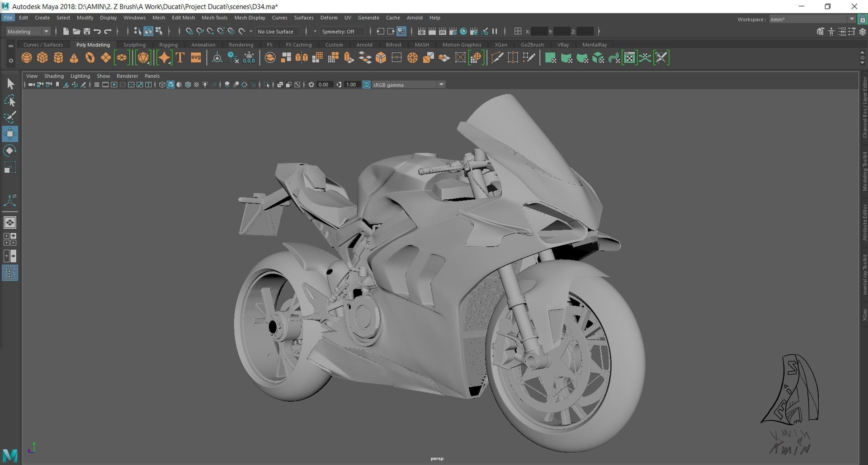Click the SVG import shelf icon
The image size is (868, 465).
click(x=196, y=58)
